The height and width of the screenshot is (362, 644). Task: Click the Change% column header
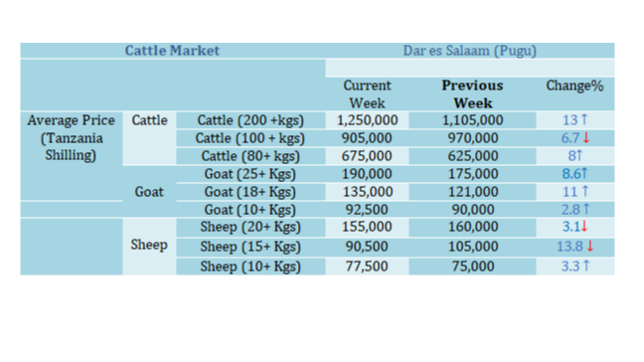[575, 86]
